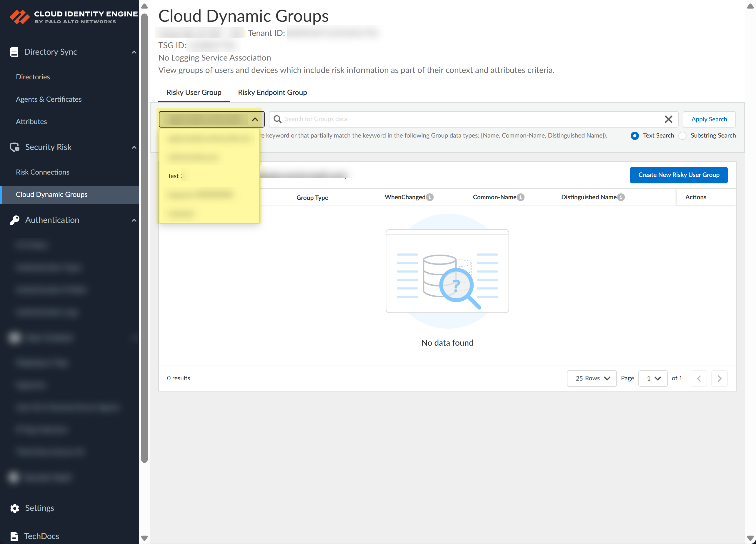Open Risk Connections in sidebar

(x=43, y=172)
